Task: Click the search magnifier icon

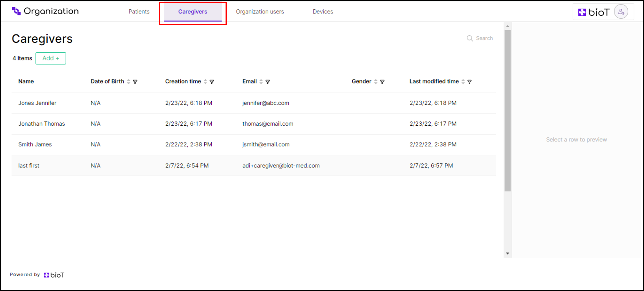Action: point(470,39)
